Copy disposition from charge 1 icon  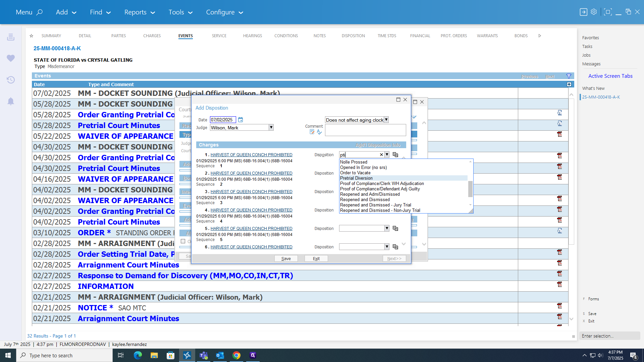point(395,155)
